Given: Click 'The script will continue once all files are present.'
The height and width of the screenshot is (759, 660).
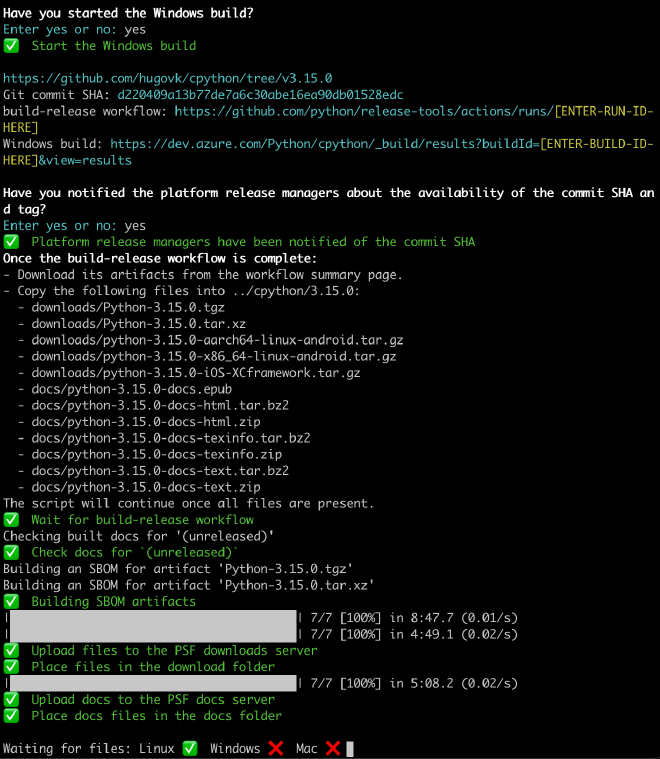Looking at the screenshot, I should pyautogui.click(x=188, y=503).
